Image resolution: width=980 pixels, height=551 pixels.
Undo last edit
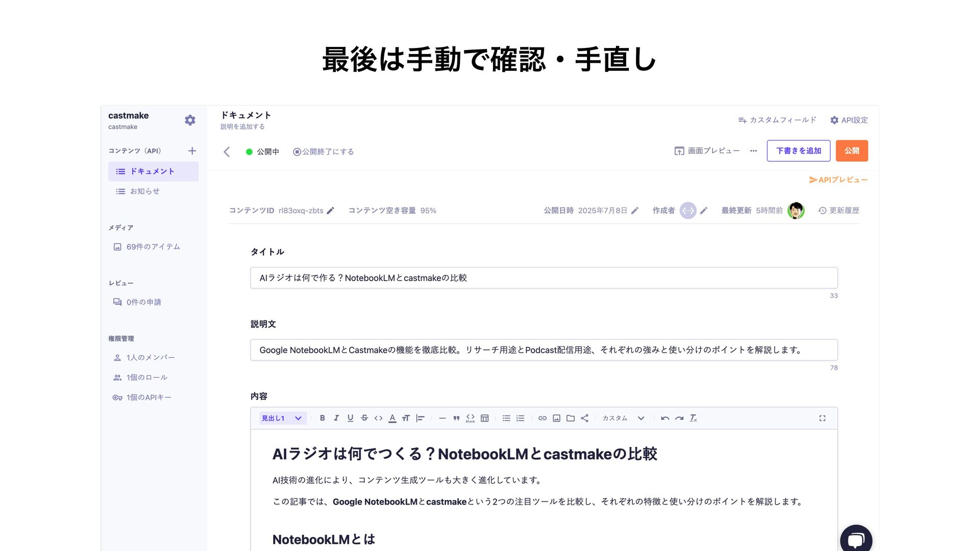click(665, 418)
